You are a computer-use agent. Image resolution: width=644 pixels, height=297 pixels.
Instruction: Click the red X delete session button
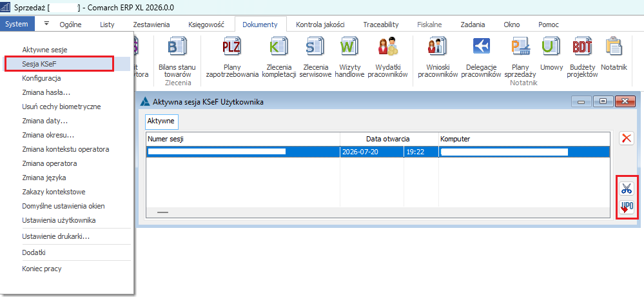point(627,138)
